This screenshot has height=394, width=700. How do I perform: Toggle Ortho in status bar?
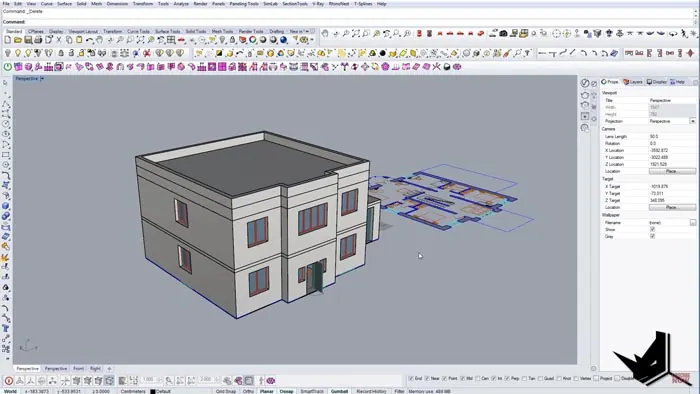pyautogui.click(x=248, y=391)
